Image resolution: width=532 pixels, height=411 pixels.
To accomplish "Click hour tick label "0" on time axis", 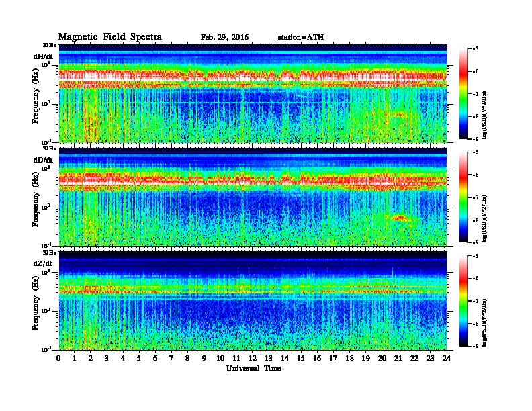I will click(x=58, y=359).
